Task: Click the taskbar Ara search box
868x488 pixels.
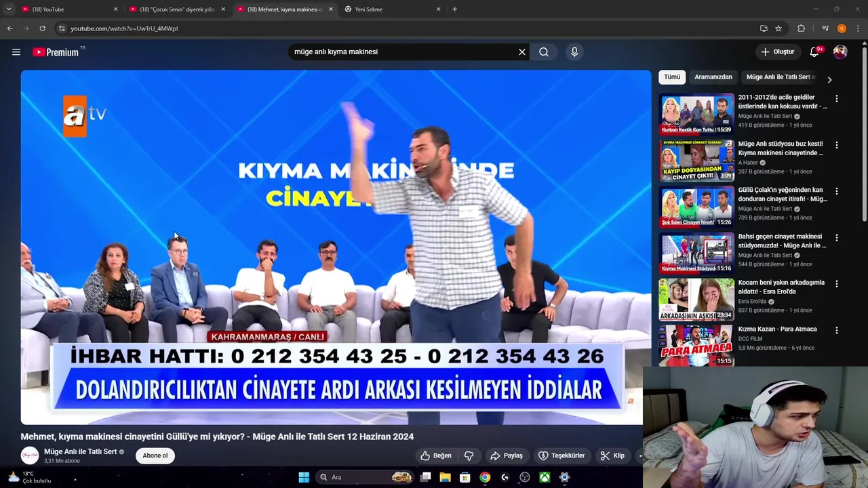Action: pyautogui.click(x=366, y=477)
